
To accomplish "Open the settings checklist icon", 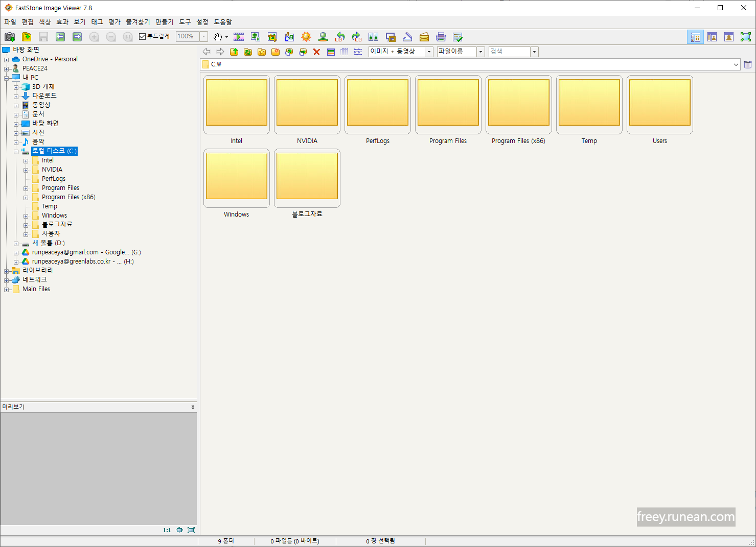I will [458, 37].
